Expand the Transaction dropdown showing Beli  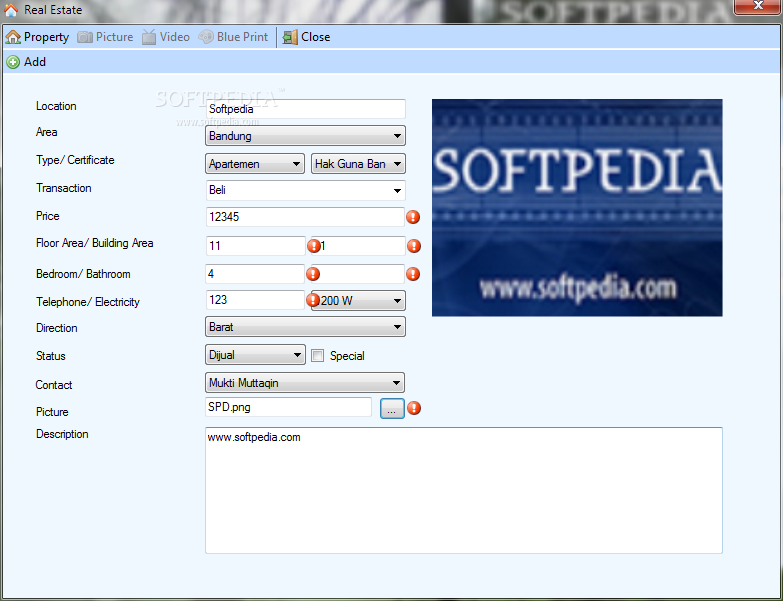[x=305, y=190]
